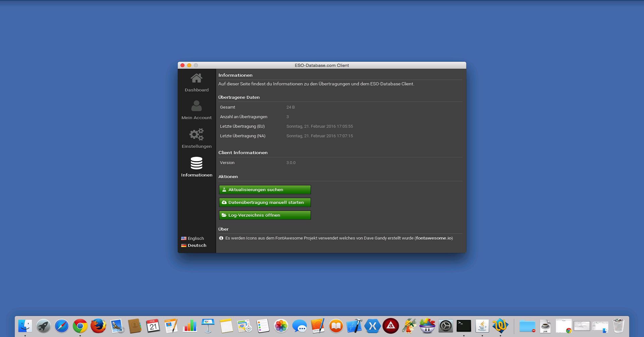644x337 pixels.
Task: Open Pages app in dock
Action: pyautogui.click(x=171, y=326)
